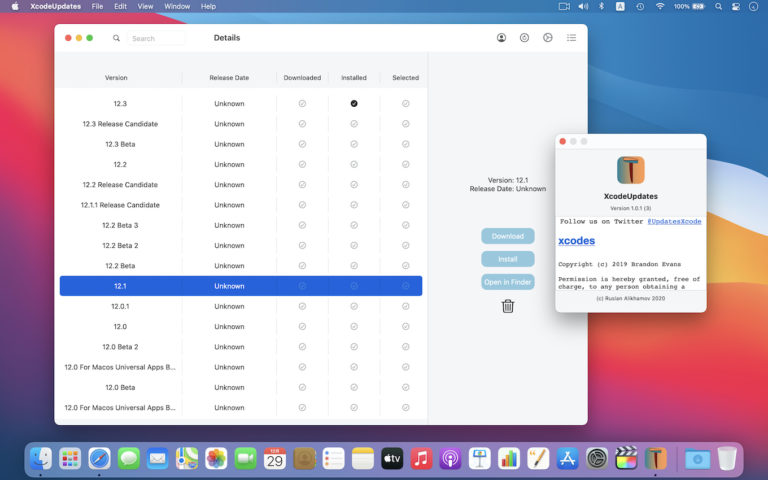
Task: Open Final Cut Pro from the Dock
Action: 627,459
